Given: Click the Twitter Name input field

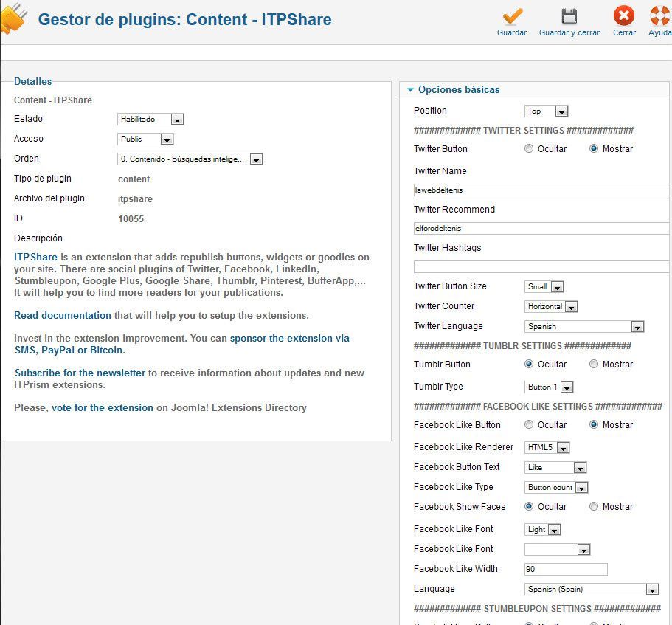Looking at the screenshot, I should click(x=541, y=190).
